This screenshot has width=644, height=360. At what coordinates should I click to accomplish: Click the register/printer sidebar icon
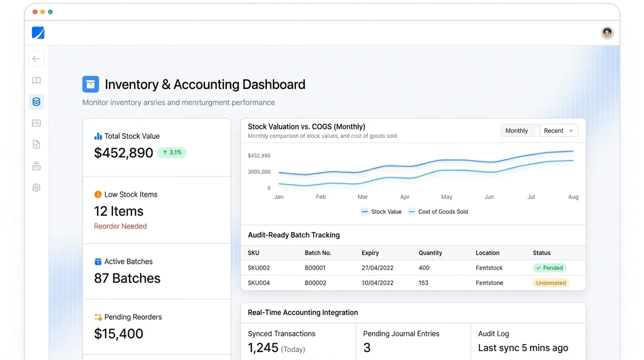pos(36,166)
